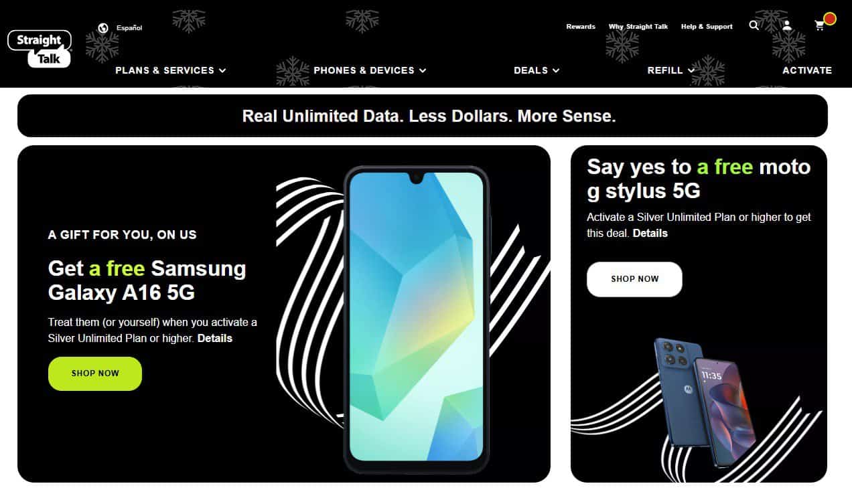Click green Shop Now for Galaxy A16
Screen dimensions: 852x504
point(95,373)
